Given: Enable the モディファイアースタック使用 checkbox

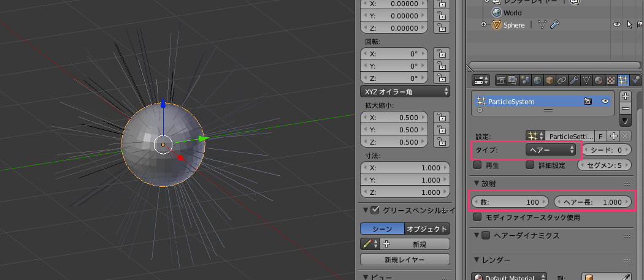Looking at the screenshot, I should click(x=478, y=217).
